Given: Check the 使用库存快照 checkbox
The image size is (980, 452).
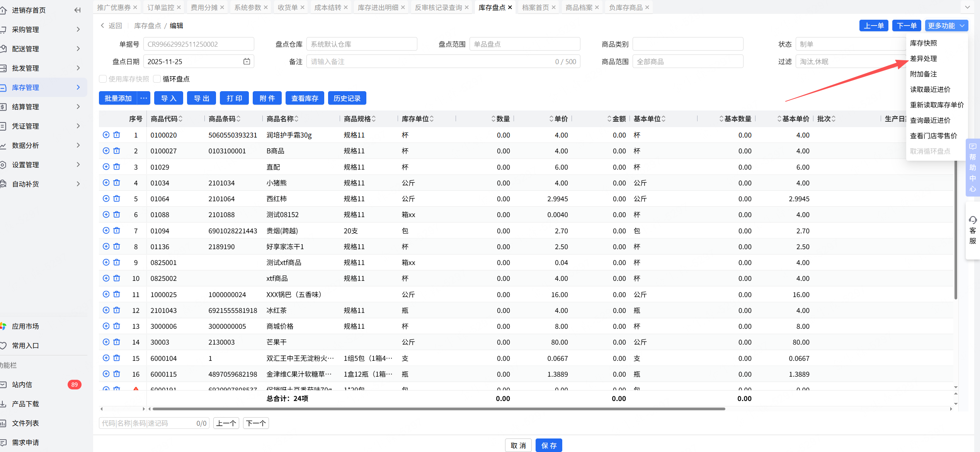Looking at the screenshot, I should coord(103,79).
